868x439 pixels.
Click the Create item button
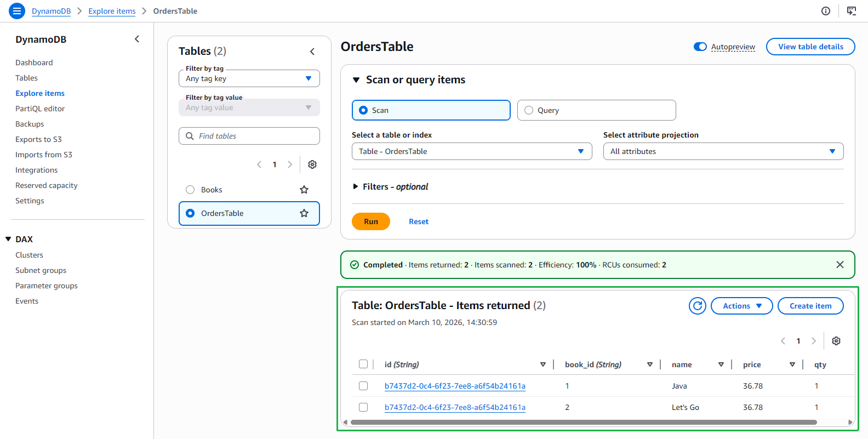tap(810, 306)
